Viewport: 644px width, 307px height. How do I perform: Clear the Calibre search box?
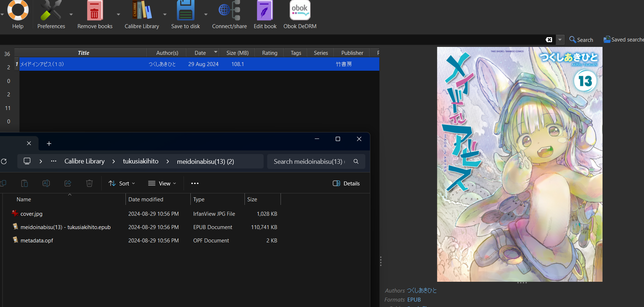click(x=549, y=40)
